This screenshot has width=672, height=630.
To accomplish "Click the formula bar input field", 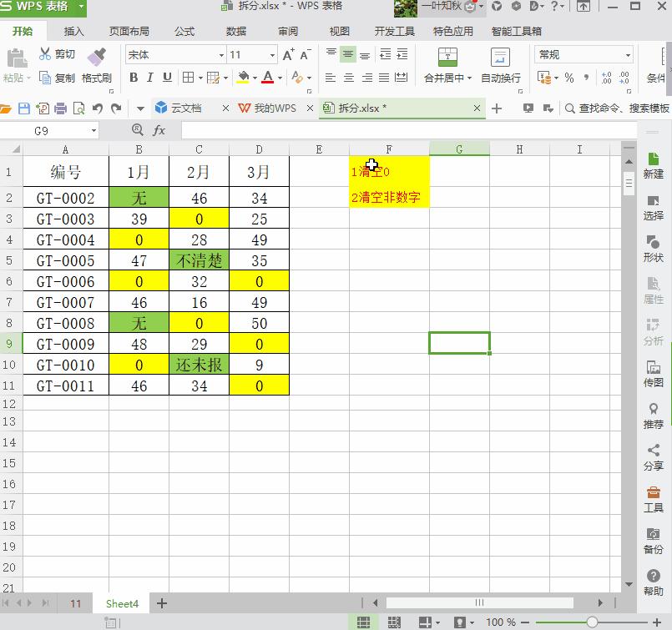I will pyautogui.click(x=408, y=131).
